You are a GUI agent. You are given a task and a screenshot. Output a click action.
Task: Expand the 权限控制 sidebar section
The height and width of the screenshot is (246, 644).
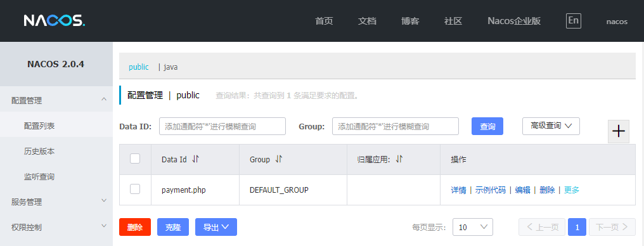(56, 227)
